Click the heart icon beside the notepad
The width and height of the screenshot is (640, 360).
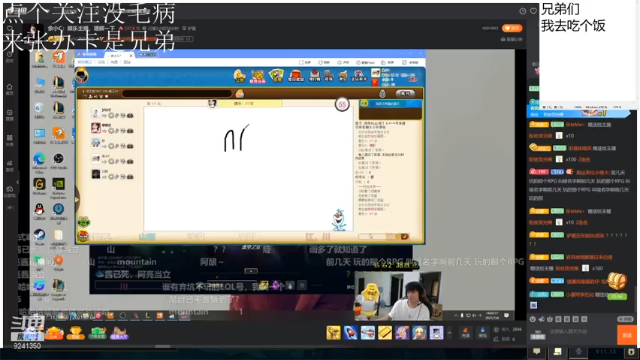[x=533, y=11]
